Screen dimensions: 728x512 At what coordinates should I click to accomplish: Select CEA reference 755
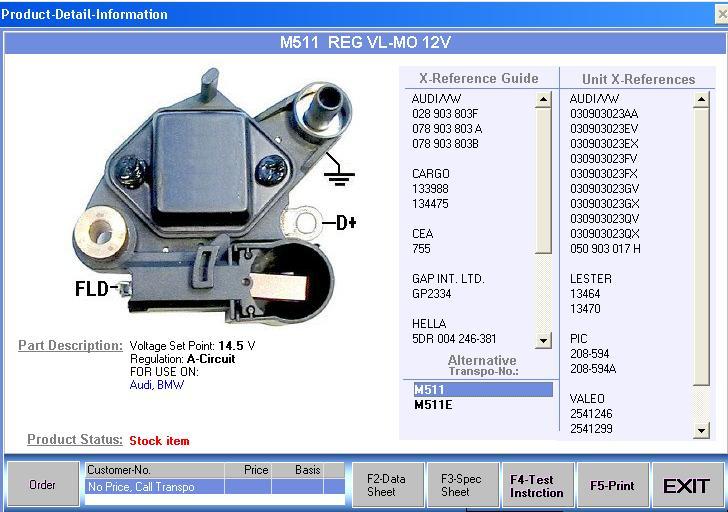point(421,249)
